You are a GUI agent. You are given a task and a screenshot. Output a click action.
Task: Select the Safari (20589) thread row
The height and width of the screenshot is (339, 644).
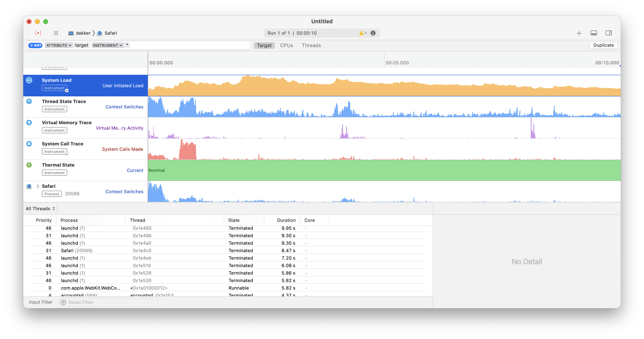[x=228, y=250]
